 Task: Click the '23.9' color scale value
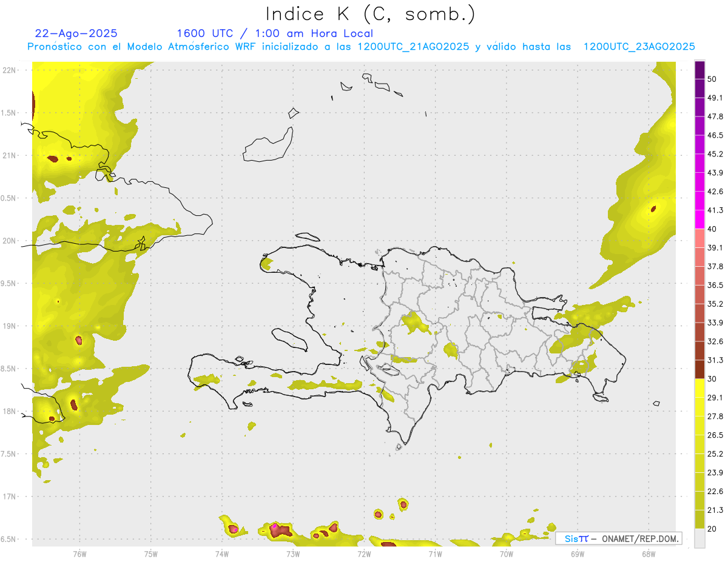tap(715, 473)
